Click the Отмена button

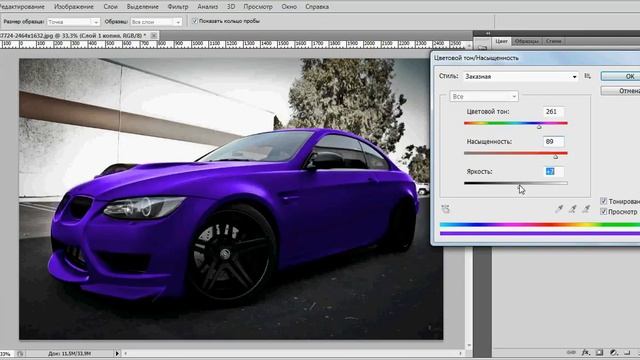point(620,91)
